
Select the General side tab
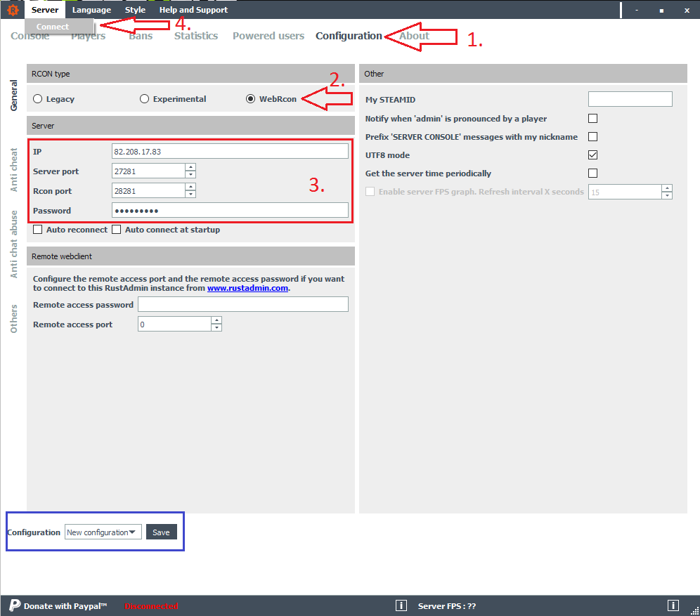[14, 96]
